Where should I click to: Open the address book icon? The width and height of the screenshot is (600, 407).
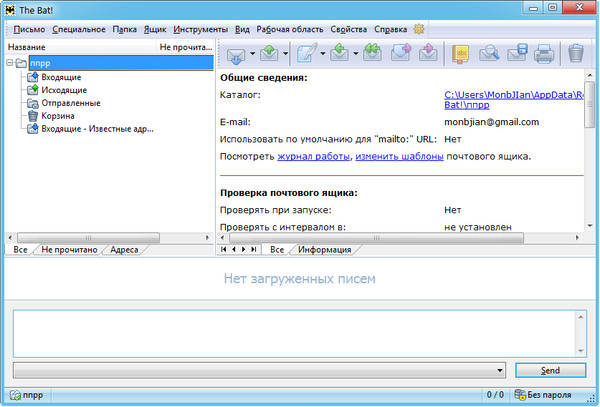(x=461, y=53)
